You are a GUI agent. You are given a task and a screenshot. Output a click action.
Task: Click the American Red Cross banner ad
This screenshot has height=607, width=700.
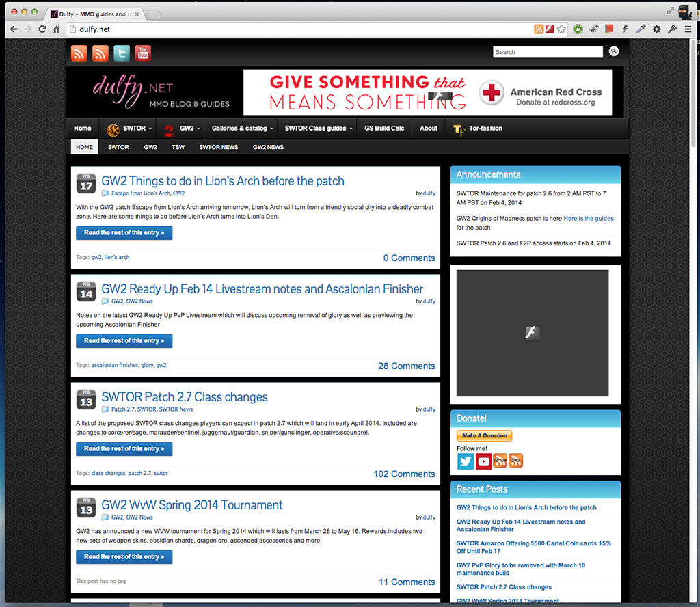pos(428,92)
